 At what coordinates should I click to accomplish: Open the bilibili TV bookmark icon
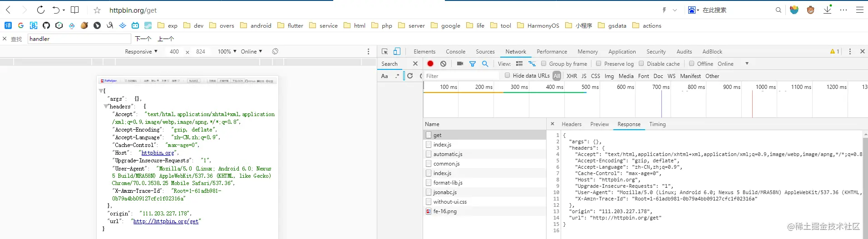pyautogui.click(x=135, y=25)
